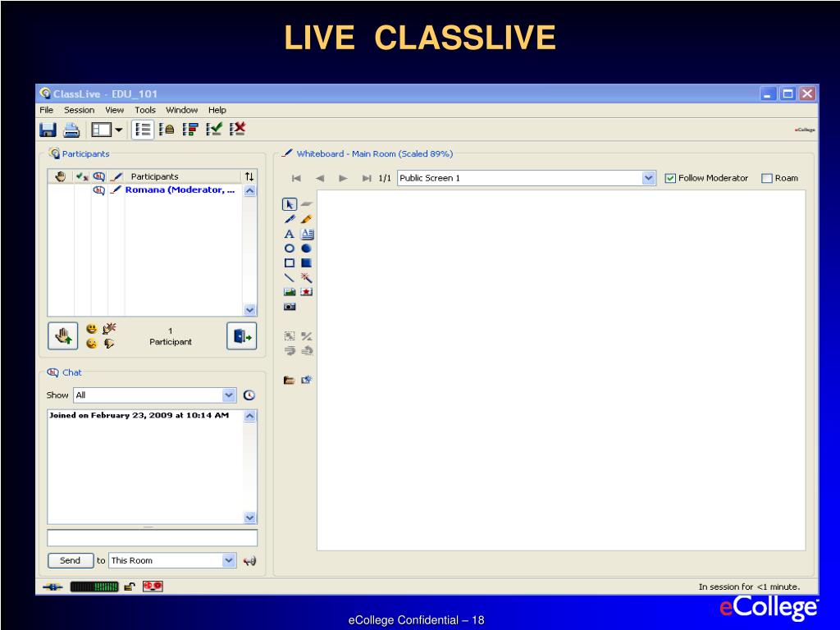Toggle Romana's whiteboard pen permission icon
The width and height of the screenshot is (840, 630).
click(116, 189)
